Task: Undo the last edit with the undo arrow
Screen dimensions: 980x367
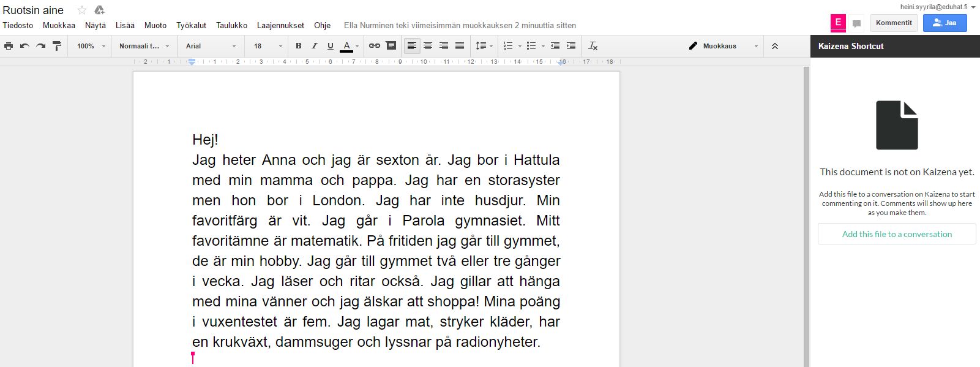Action: [24, 46]
